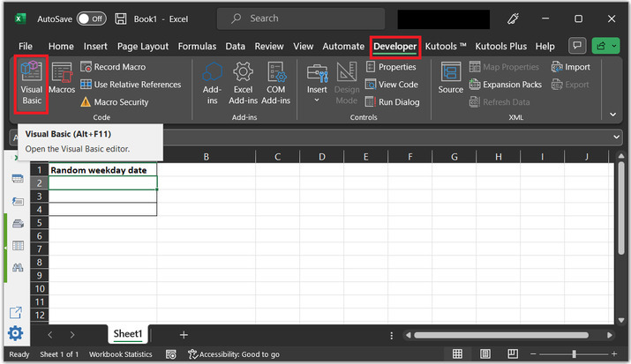
Task: Click the Search box
Action: (x=301, y=19)
